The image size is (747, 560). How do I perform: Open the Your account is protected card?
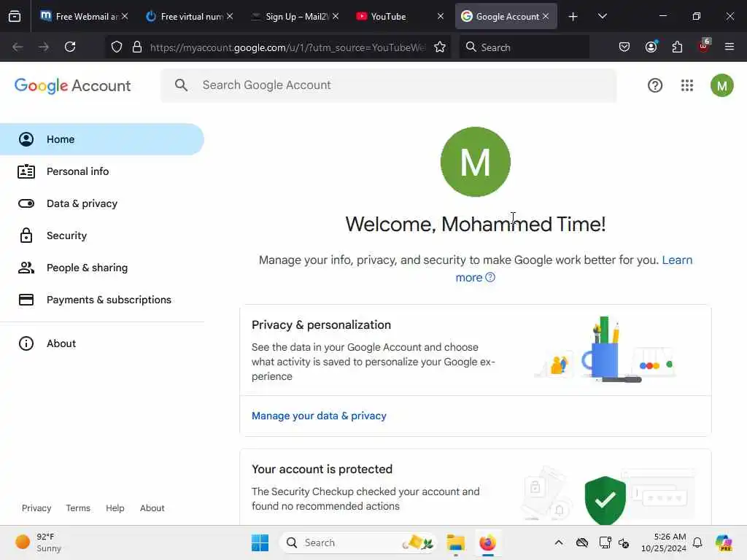[x=476, y=487]
